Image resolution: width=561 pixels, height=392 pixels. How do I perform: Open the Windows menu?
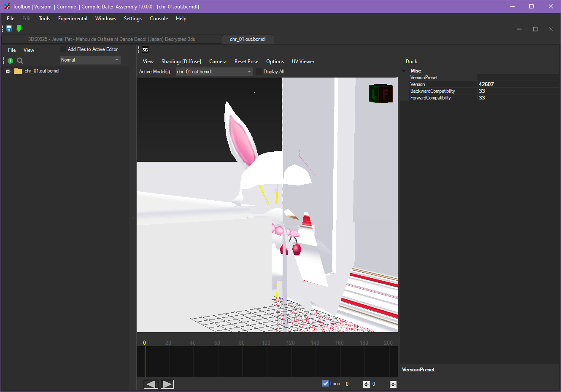tap(105, 19)
